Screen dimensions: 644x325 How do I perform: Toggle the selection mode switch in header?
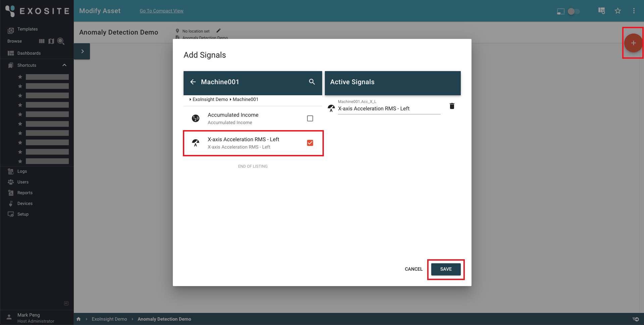[x=574, y=11]
